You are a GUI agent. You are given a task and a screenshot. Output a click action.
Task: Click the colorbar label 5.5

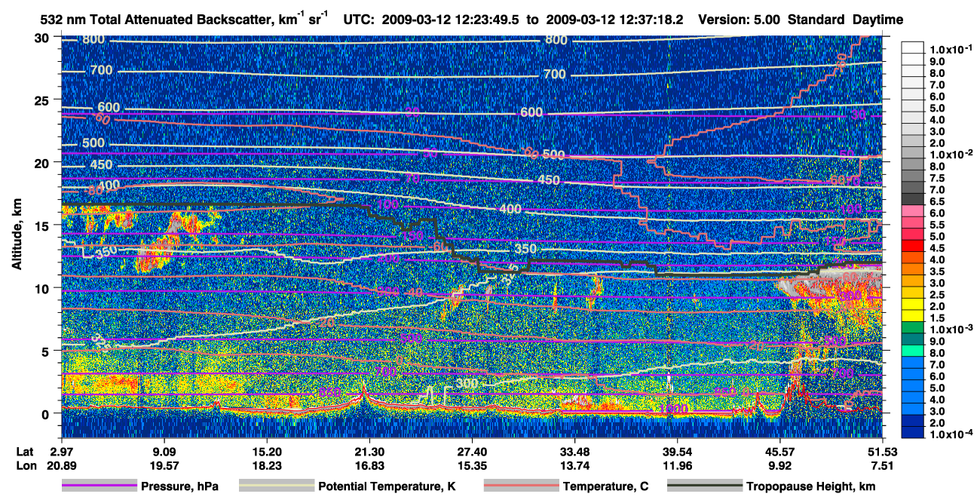937,225
